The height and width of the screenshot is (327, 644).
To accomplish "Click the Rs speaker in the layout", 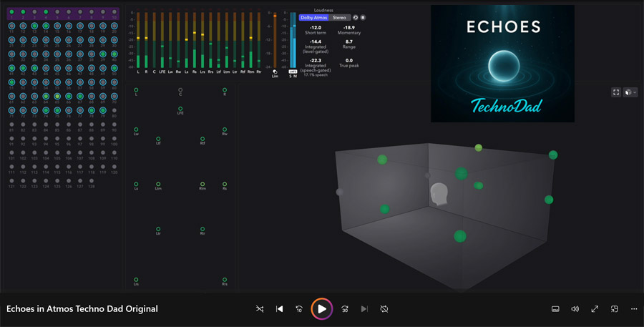I will coord(225,184).
